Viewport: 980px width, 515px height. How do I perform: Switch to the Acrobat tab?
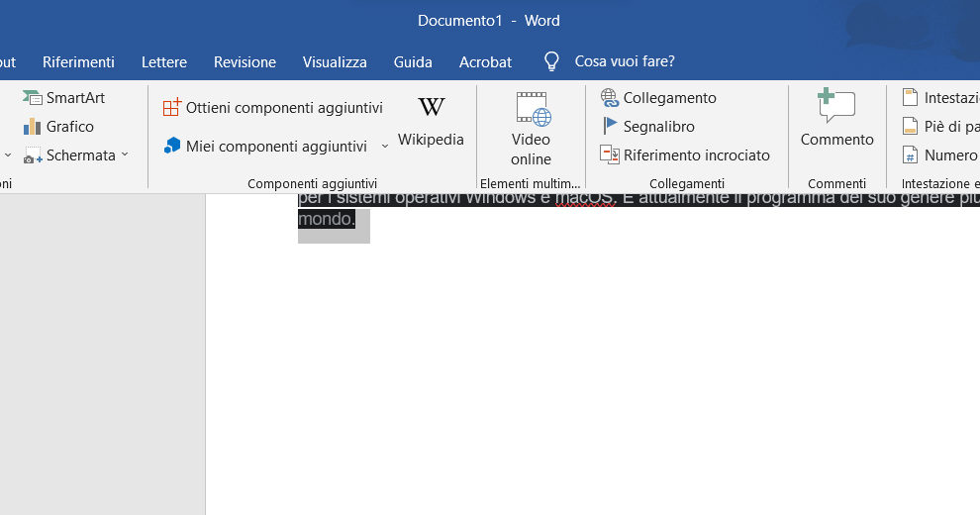point(486,61)
